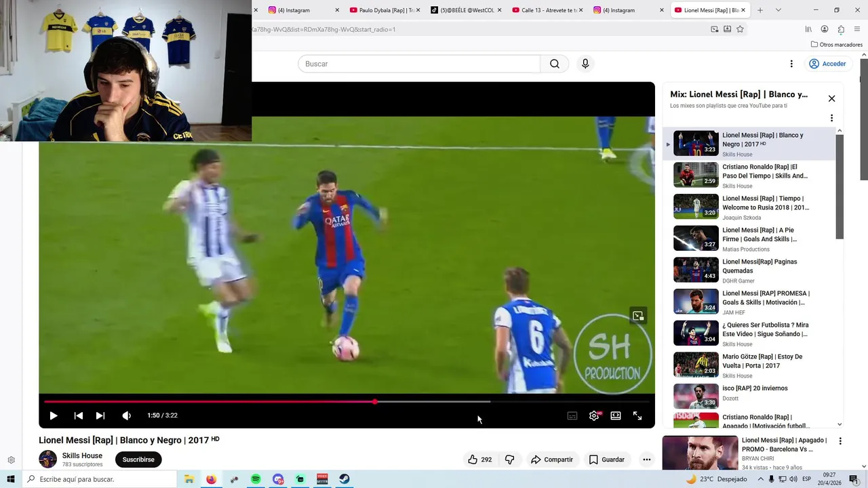Select Lionel Messi Paginas Quemadas playlist item
This screenshot has width=868, height=488.
click(749, 270)
